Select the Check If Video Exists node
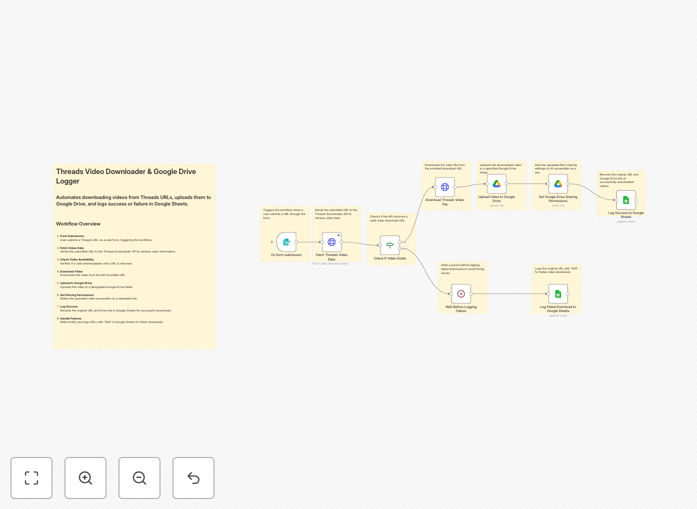This screenshot has width=697, height=509. (390, 245)
